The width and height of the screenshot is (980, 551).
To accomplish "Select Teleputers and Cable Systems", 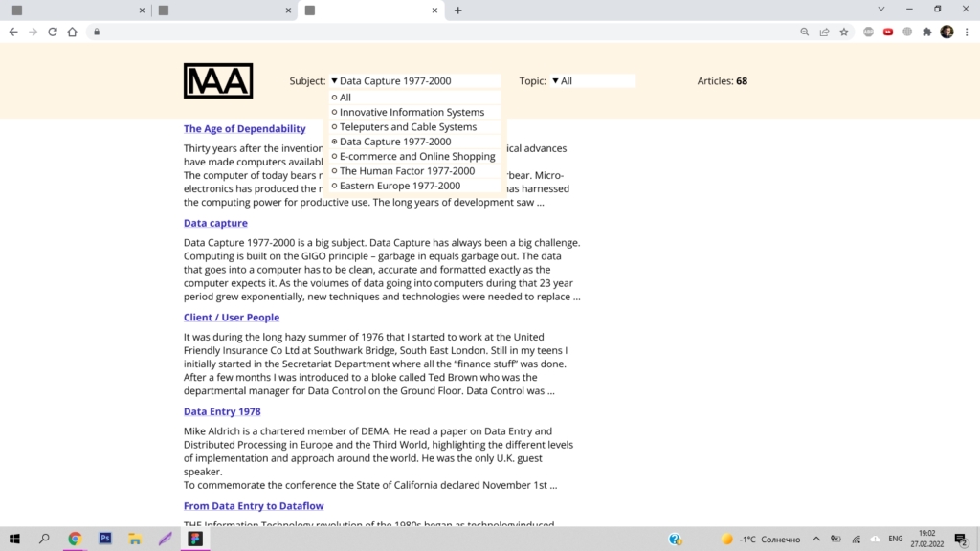I will point(415,127).
